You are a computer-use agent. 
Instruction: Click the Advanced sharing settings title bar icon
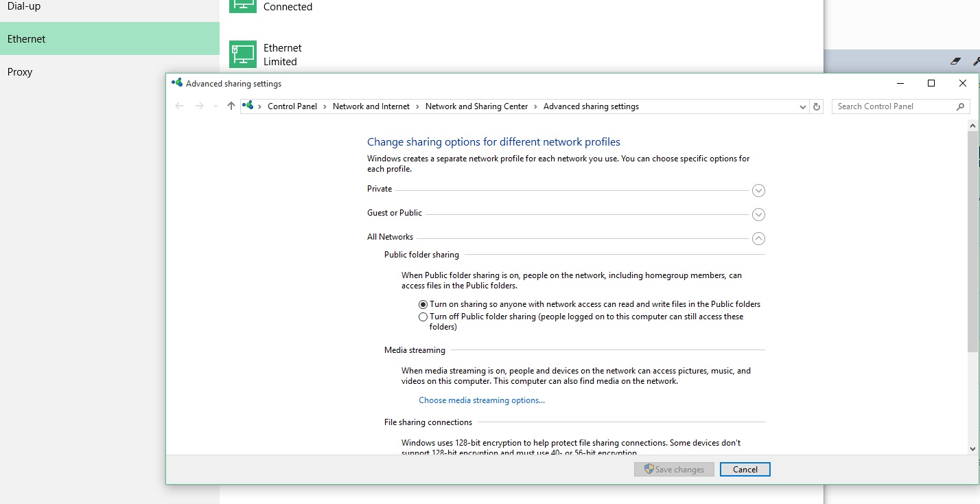[x=177, y=83]
